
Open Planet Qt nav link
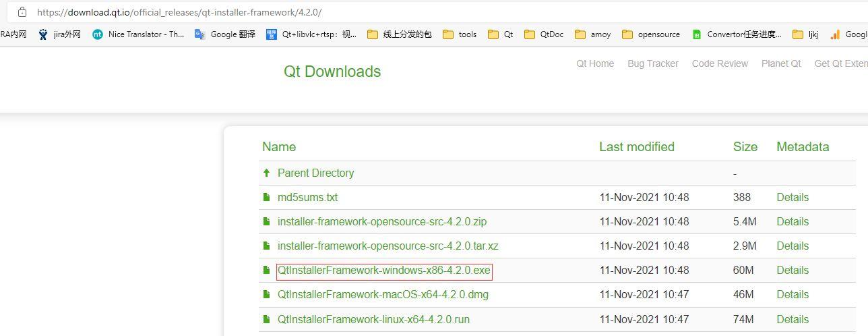pyautogui.click(x=781, y=63)
